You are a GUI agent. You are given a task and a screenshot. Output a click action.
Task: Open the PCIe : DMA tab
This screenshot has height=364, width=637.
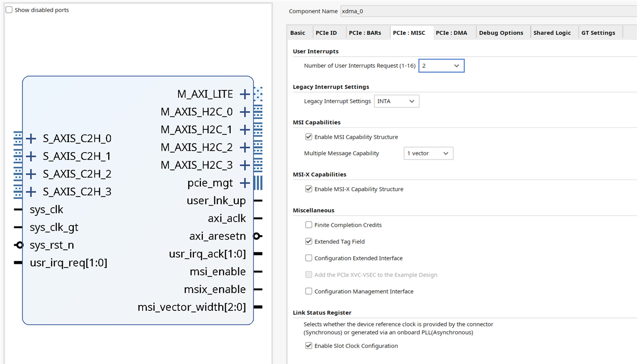[452, 33]
